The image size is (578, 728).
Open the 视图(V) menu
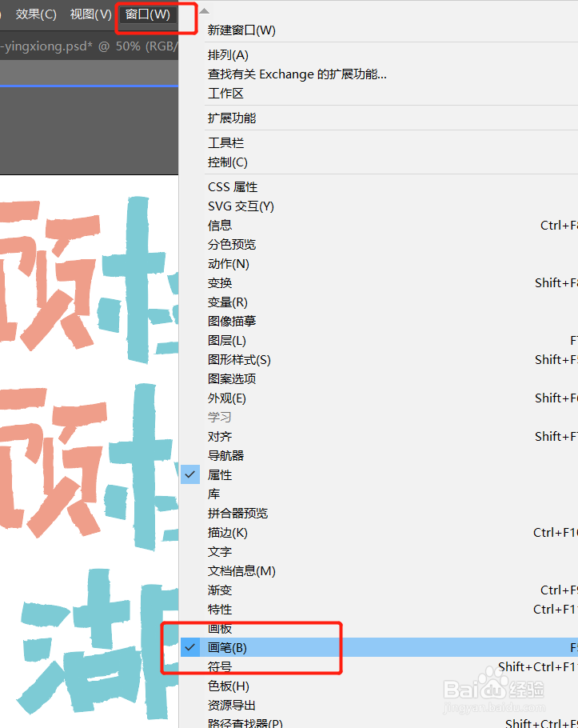point(90,14)
